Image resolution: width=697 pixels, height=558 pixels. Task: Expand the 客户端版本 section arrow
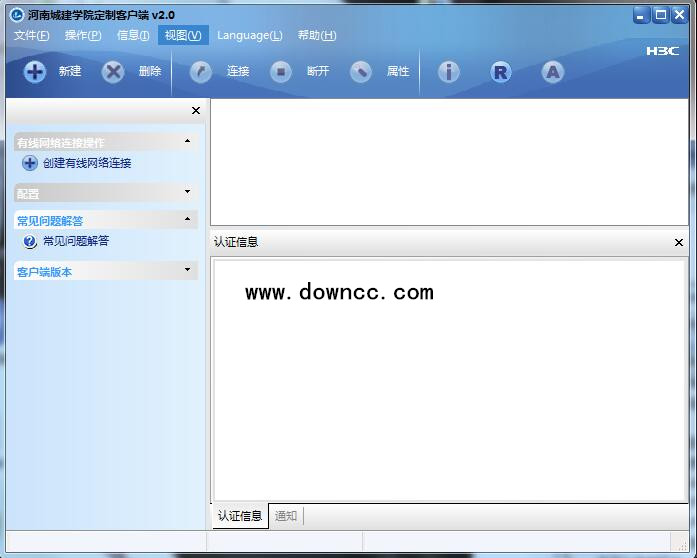click(188, 269)
